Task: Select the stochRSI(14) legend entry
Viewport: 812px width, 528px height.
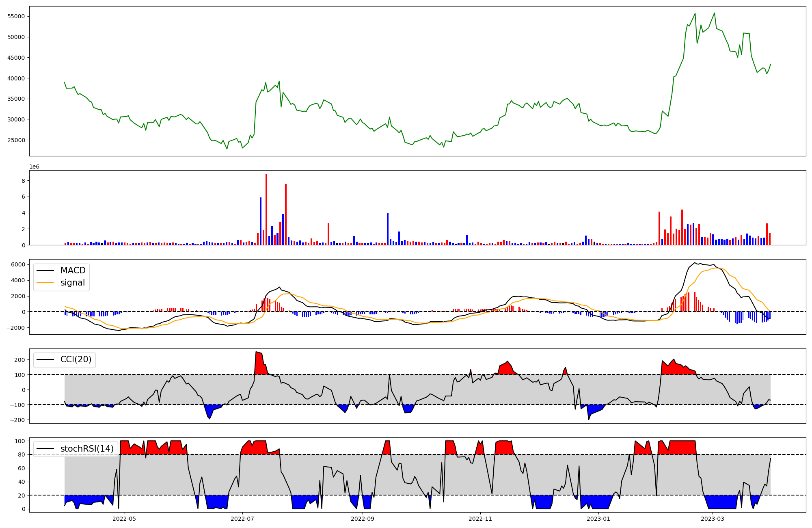Action: click(x=86, y=449)
